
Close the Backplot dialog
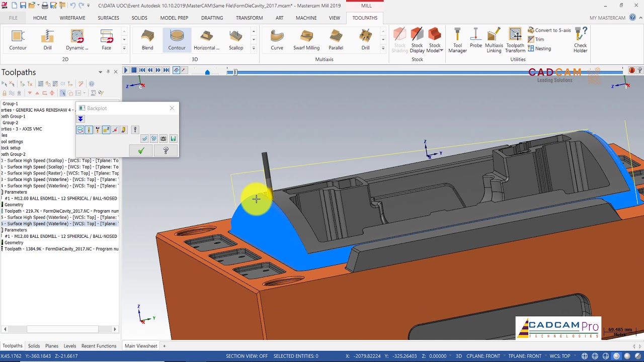tap(172, 108)
